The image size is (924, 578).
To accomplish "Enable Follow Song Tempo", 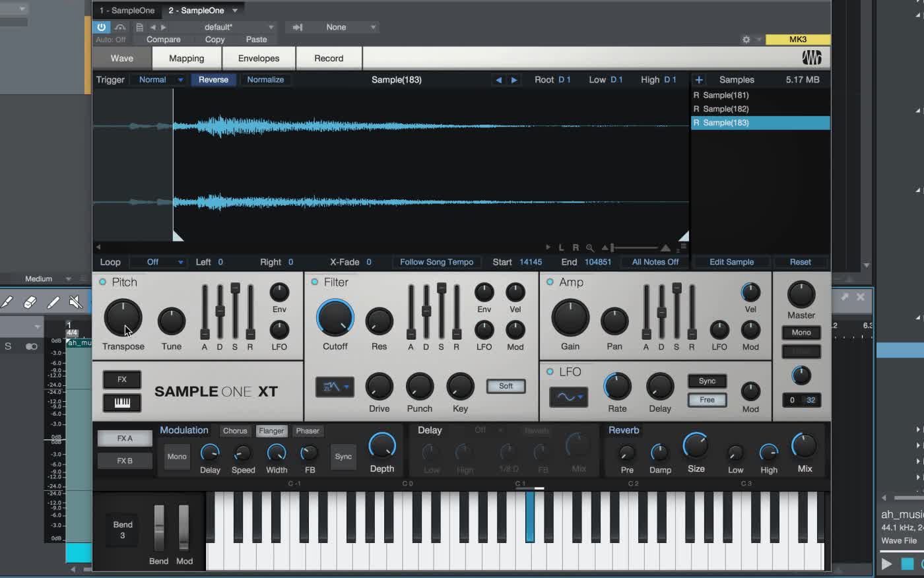I will point(436,262).
